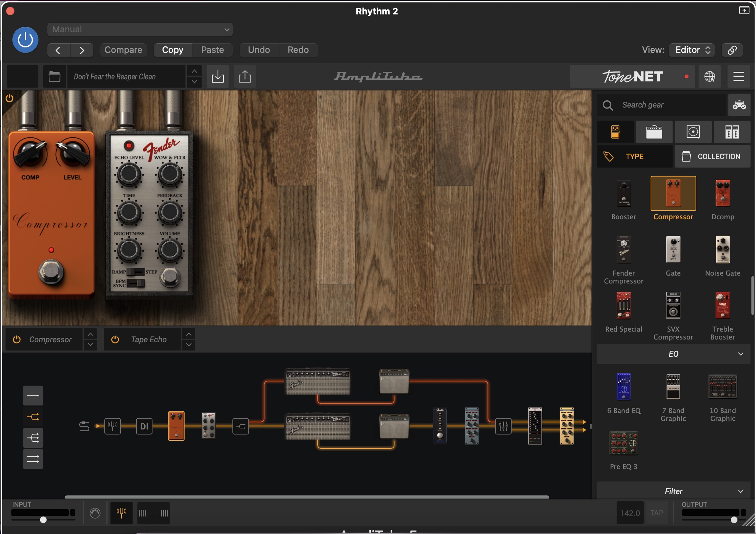The image size is (756, 534).
Task: Select the 10 Band Graphic pedal
Action: point(723,387)
